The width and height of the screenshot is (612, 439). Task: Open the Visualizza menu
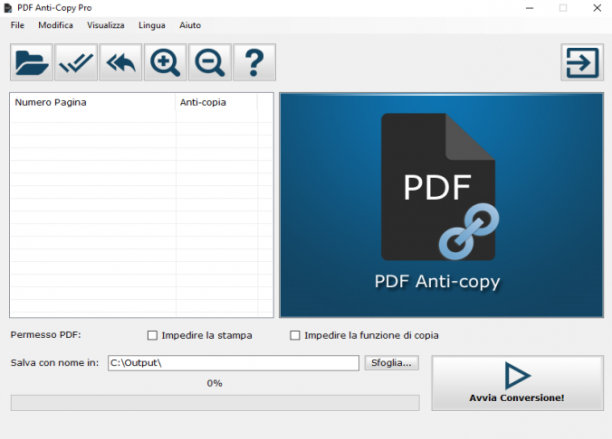(x=105, y=25)
